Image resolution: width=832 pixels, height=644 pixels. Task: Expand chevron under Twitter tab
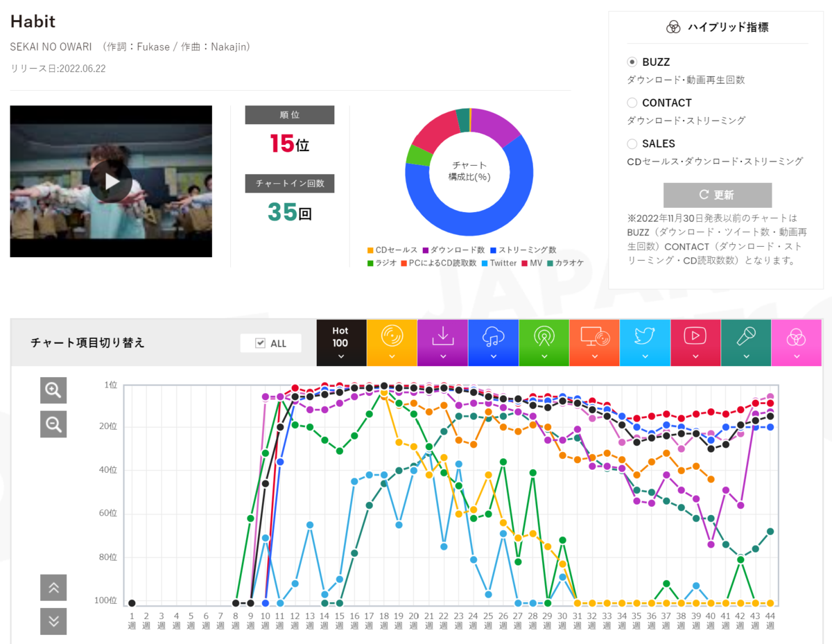click(x=645, y=357)
